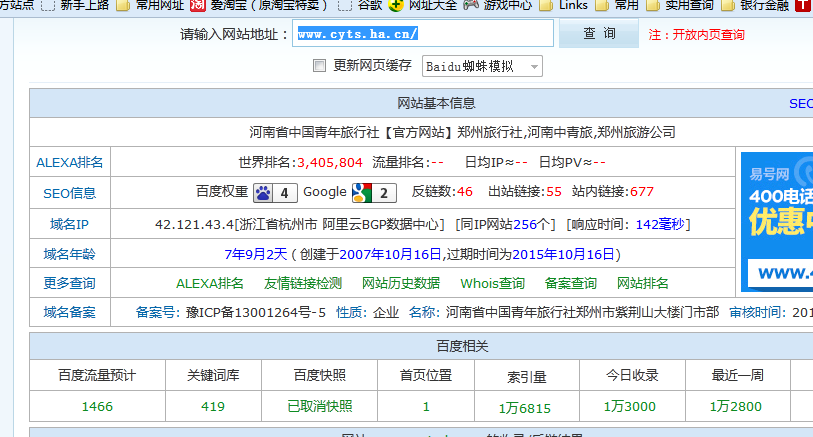813x437 pixels.
Task: Click the website address input field
Action: tap(423, 34)
